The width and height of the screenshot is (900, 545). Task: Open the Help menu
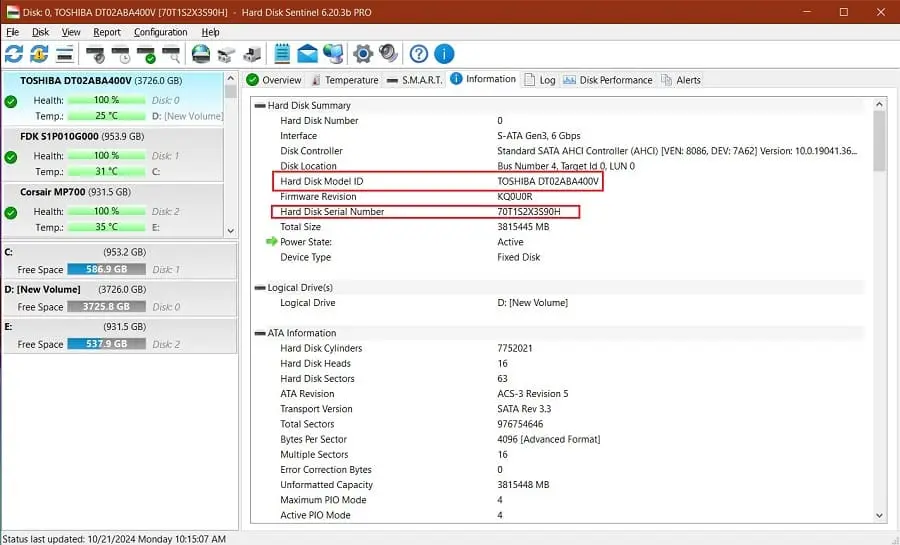click(x=211, y=32)
